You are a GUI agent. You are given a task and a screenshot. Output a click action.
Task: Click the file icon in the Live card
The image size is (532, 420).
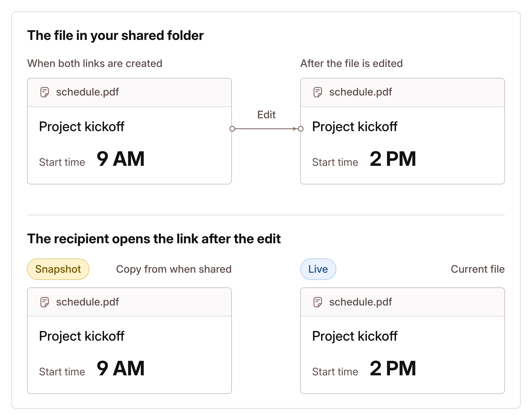tap(318, 302)
